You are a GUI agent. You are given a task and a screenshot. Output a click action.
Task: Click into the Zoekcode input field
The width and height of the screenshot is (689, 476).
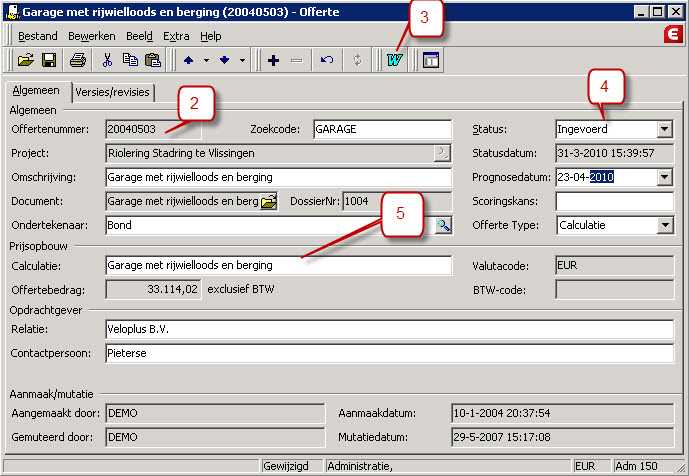(x=382, y=129)
